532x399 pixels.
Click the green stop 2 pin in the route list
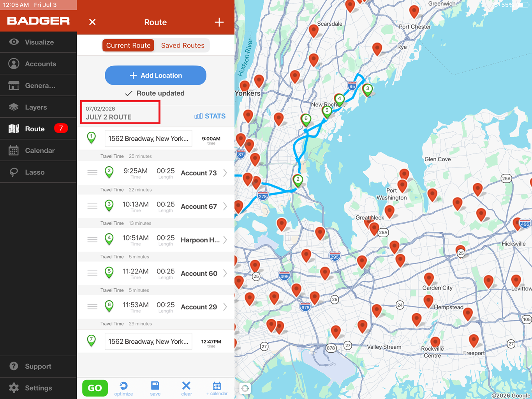pyautogui.click(x=109, y=172)
